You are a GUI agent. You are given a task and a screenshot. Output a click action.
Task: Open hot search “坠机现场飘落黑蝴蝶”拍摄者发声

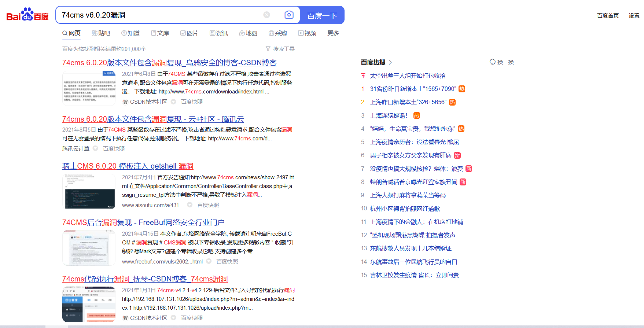(x=413, y=235)
